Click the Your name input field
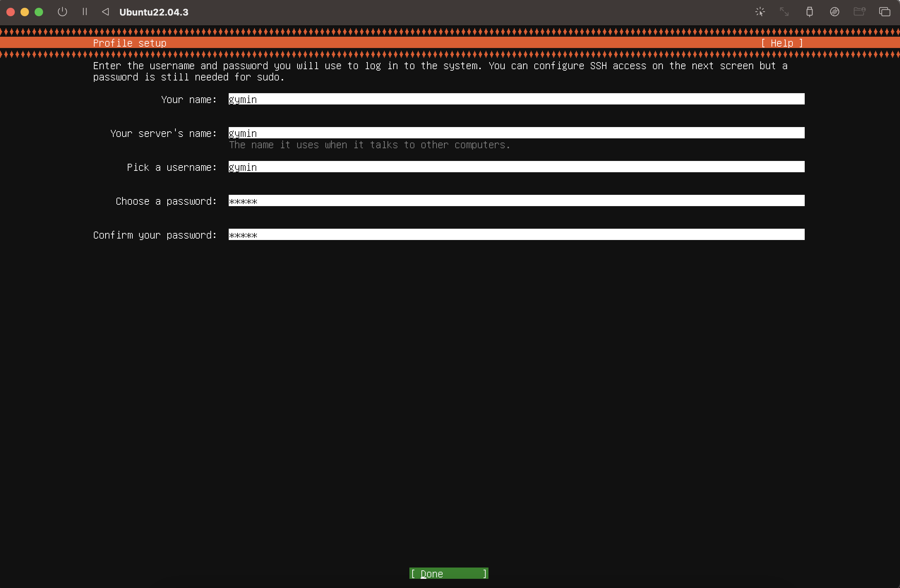The image size is (900, 588). point(516,99)
